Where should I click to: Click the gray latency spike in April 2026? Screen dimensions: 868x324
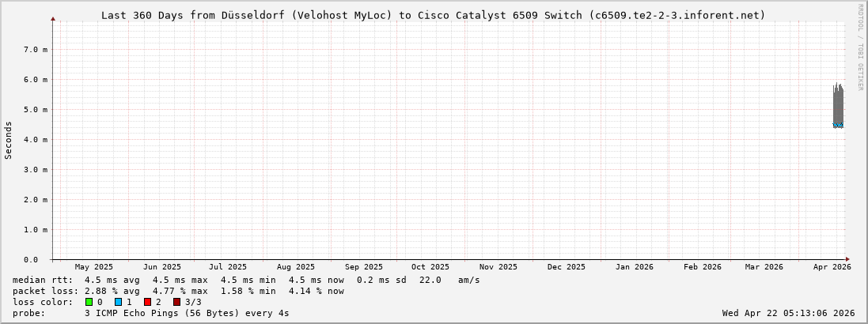tap(838, 103)
